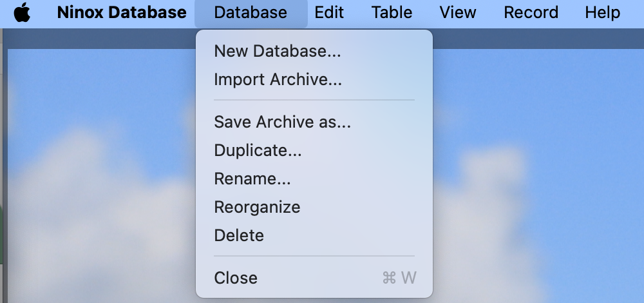The height and width of the screenshot is (303, 644).
Task: Open the Table menu
Action: (x=392, y=13)
